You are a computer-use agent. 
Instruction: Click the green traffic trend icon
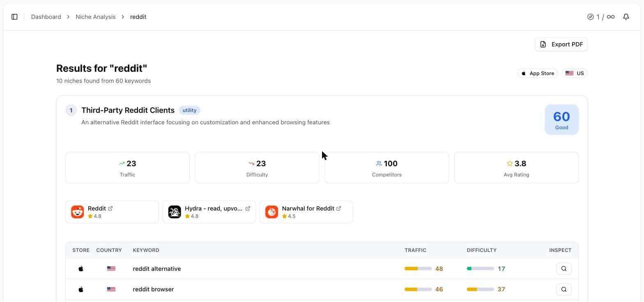122,163
